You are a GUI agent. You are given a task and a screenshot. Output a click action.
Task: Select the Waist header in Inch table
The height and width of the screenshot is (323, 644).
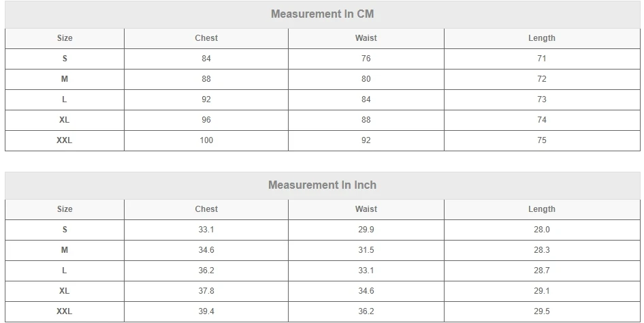[x=366, y=209]
